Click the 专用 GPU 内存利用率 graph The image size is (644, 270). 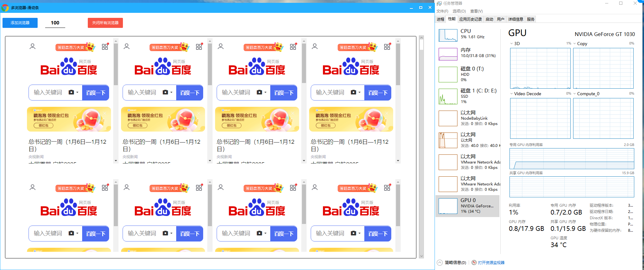coord(572,159)
